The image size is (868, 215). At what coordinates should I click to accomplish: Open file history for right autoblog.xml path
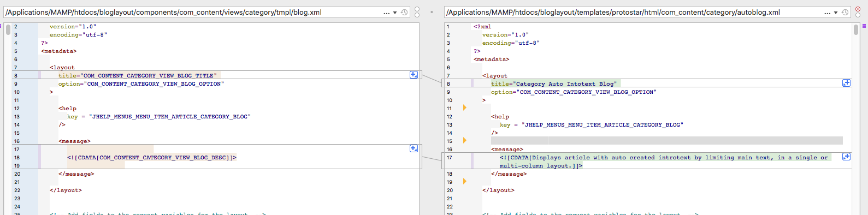pyautogui.click(x=845, y=12)
